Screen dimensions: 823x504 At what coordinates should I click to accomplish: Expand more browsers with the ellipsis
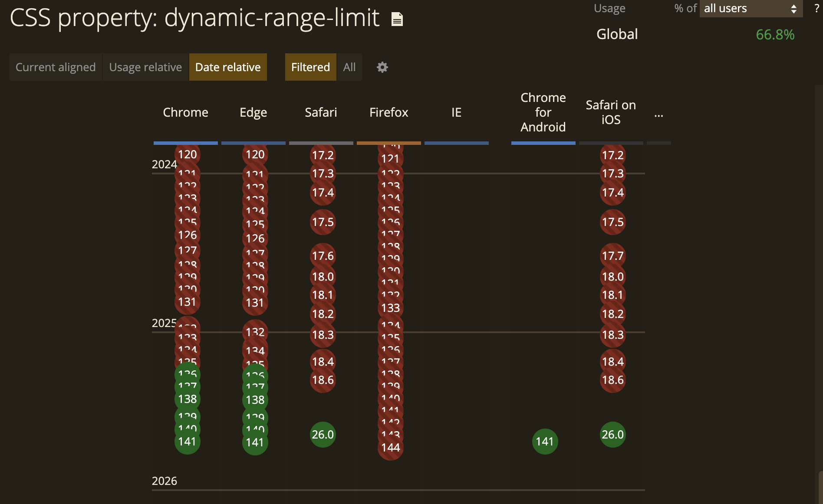pos(658,114)
